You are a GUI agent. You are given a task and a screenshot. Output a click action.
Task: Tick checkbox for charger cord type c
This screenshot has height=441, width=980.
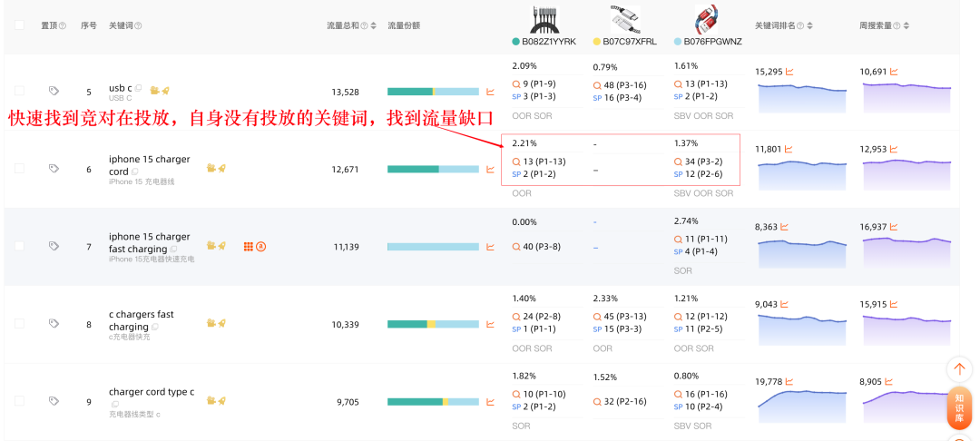coord(19,401)
